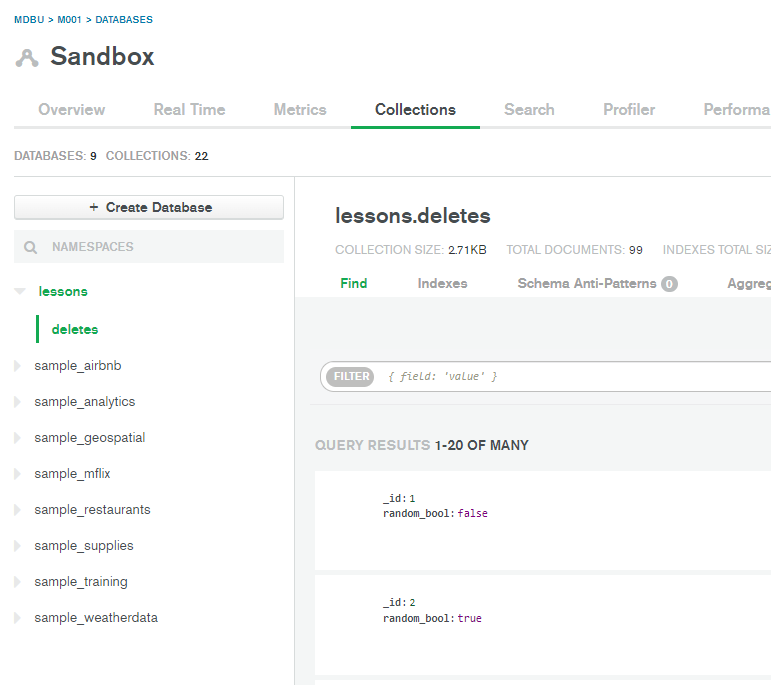Expand the sample_training database arrow

(17, 582)
